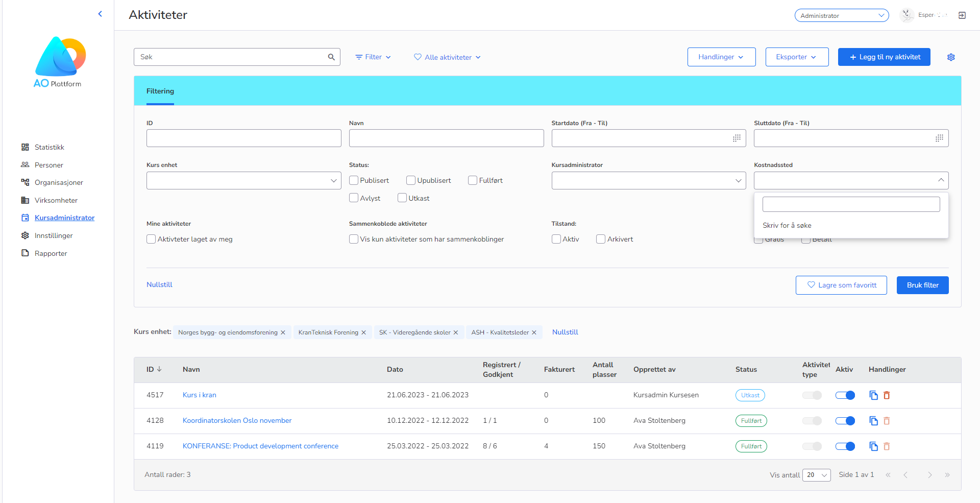Screen dimensions: 980x503
Task: Go to last page double arrow
Action: (x=947, y=475)
